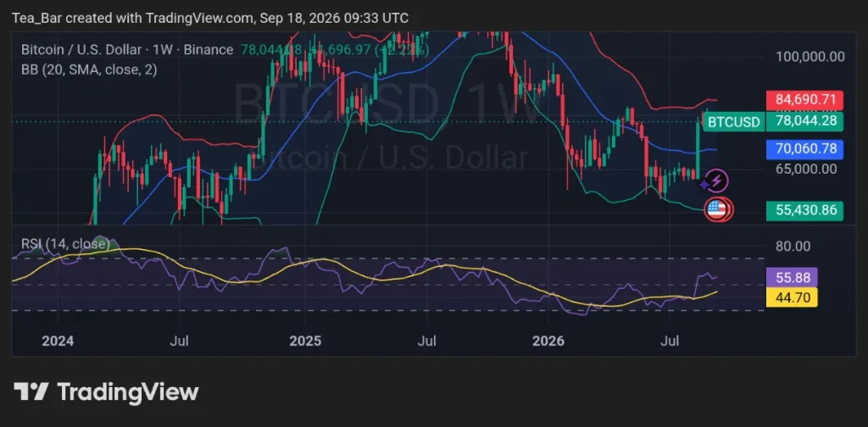868x427 pixels.
Task: Select the BB (20, SMA, close, 2) legend
Action: coord(88,69)
